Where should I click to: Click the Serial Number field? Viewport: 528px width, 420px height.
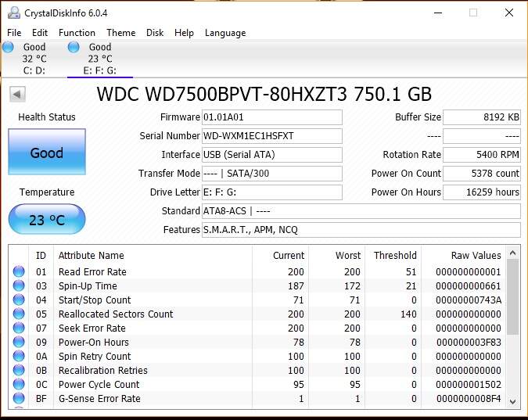click(x=271, y=136)
